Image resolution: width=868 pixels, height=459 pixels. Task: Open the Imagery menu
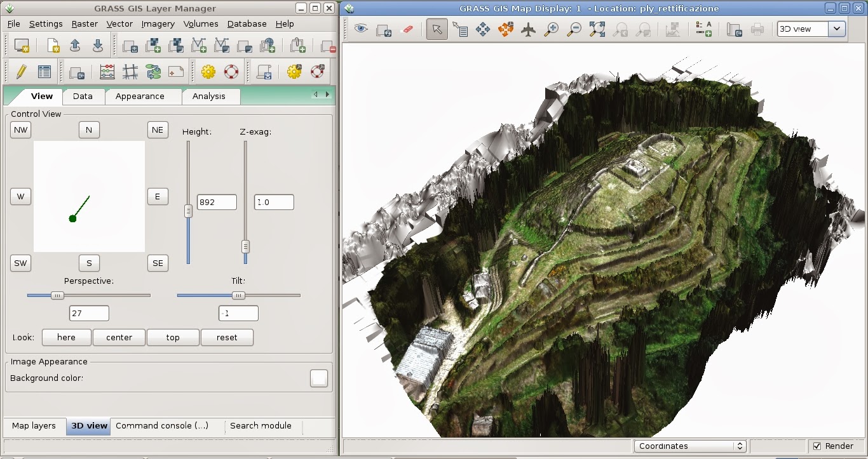pyautogui.click(x=158, y=23)
